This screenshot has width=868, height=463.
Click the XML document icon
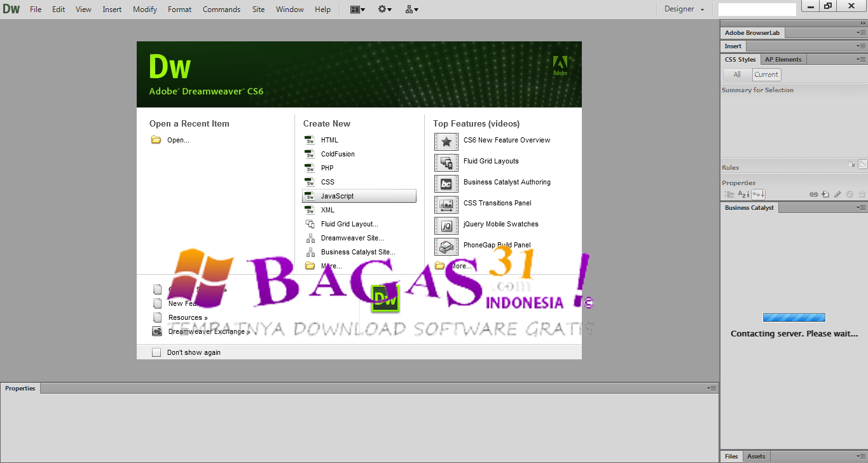310,210
